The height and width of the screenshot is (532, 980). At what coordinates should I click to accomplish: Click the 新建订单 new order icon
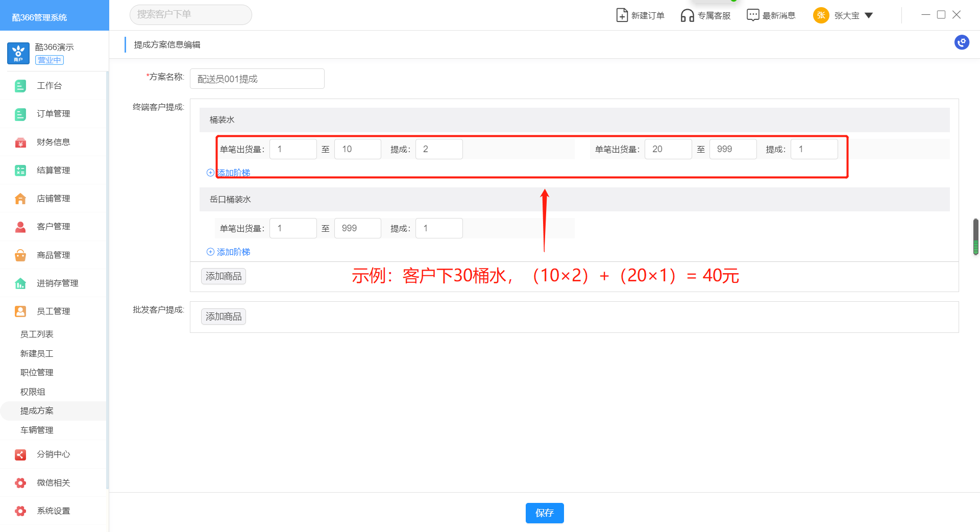pyautogui.click(x=622, y=15)
